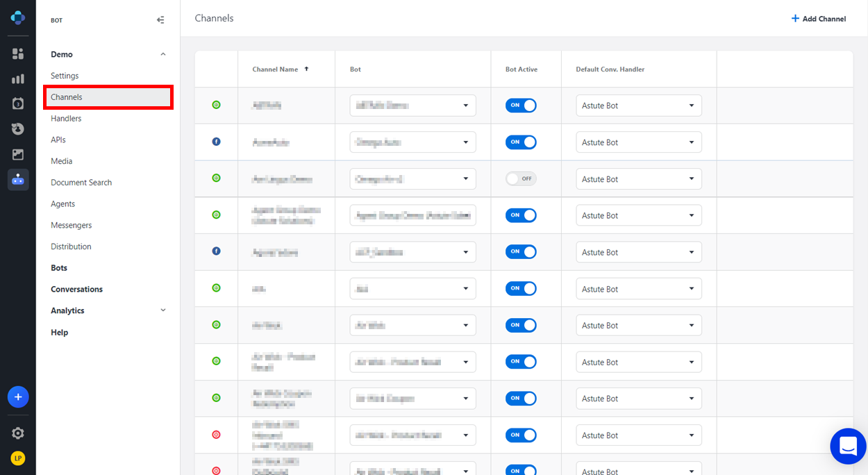Sort by Channel Name column header

tap(276, 69)
